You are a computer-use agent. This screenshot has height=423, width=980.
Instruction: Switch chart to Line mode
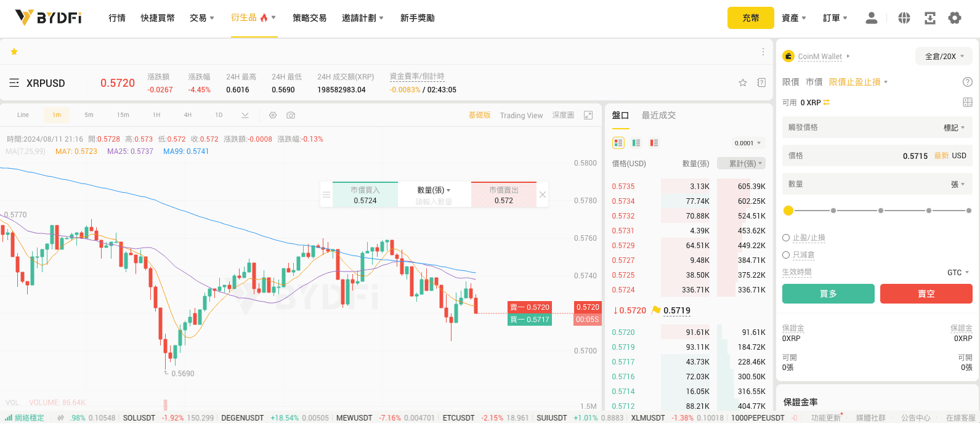tap(23, 115)
